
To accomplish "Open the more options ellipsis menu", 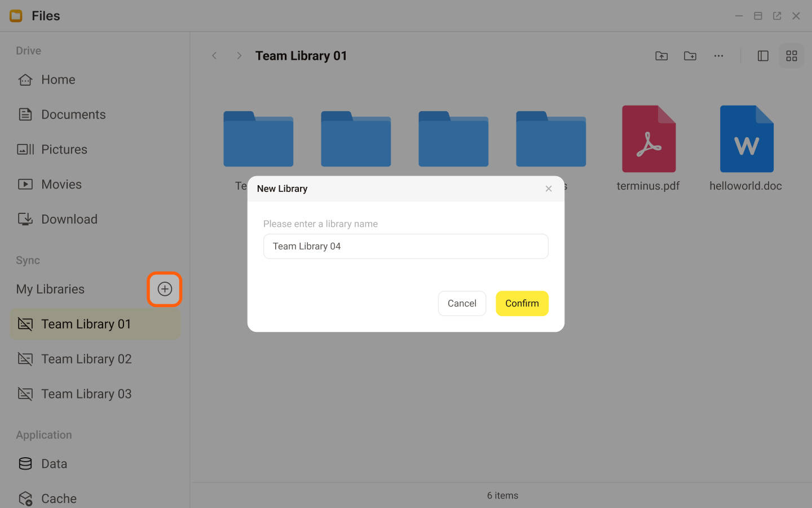I will click(x=718, y=56).
